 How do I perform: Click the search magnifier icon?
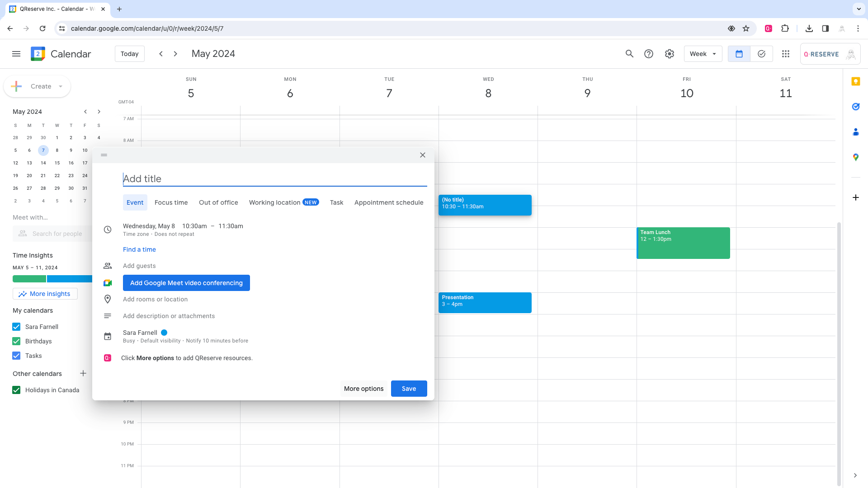coord(629,54)
